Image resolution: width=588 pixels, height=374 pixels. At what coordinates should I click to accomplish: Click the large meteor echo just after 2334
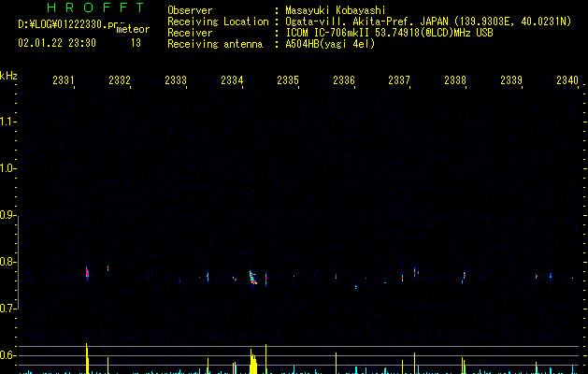(x=252, y=278)
